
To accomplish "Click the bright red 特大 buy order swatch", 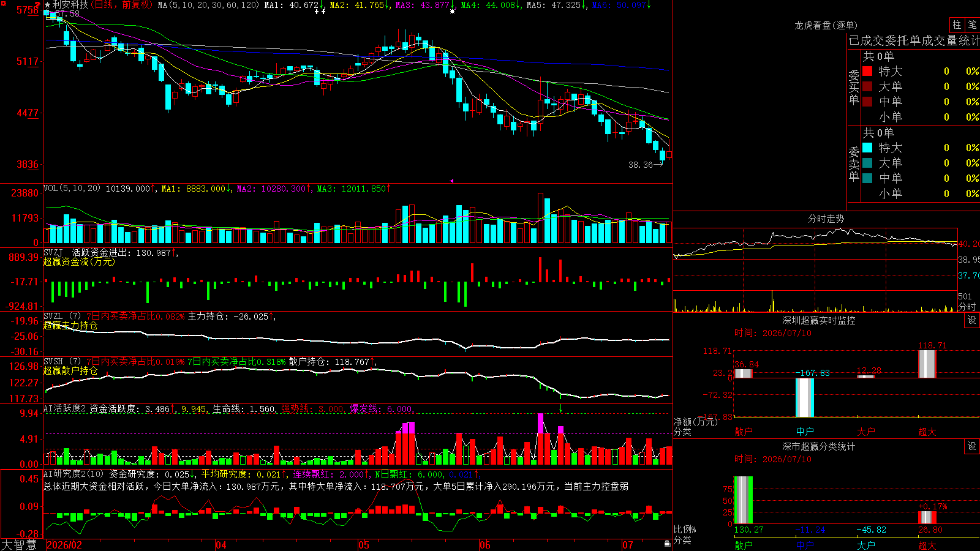I will click(x=867, y=71).
